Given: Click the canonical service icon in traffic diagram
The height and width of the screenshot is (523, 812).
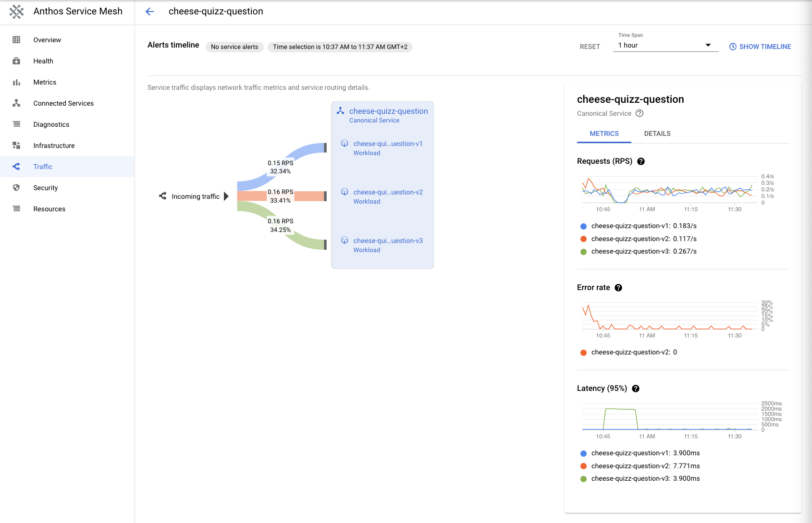Looking at the screenshot, I should tap(340, 111).
